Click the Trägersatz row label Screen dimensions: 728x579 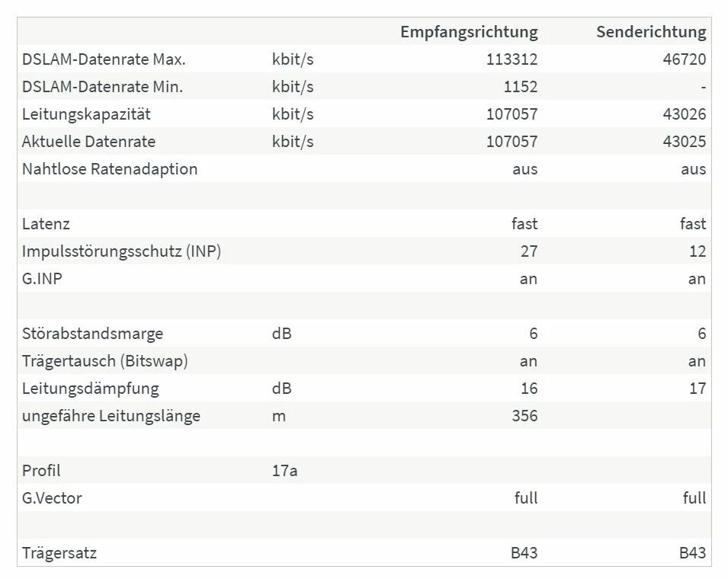(x=59, y=553)
